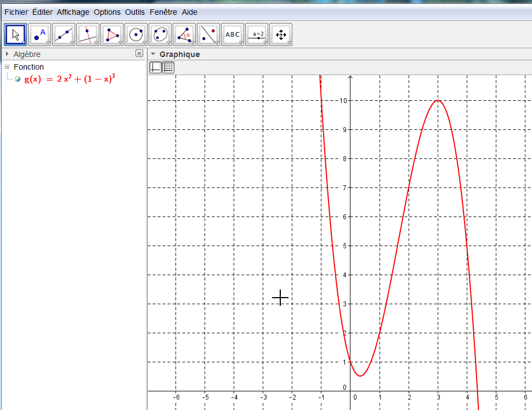532x410 pixels.
Task: Choose the Line through two points tool
Action: (64, 35)
